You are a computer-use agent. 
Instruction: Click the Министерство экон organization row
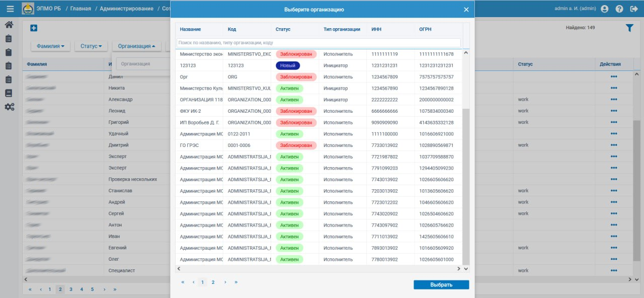(x=318, y=54)
